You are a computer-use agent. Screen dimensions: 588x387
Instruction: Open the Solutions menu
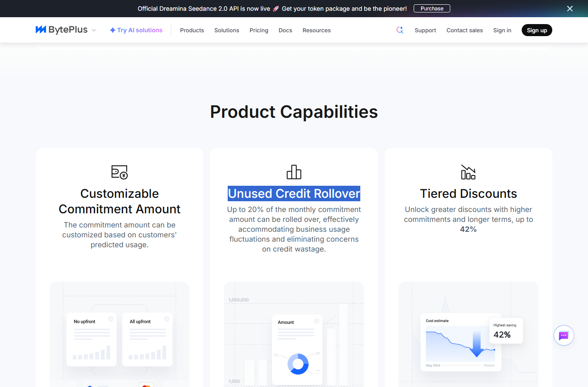tap(227, 30)
